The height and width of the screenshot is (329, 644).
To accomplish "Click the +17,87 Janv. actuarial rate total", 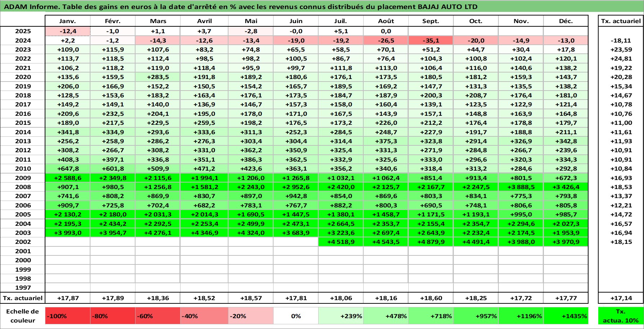I will tap(68, 298).
